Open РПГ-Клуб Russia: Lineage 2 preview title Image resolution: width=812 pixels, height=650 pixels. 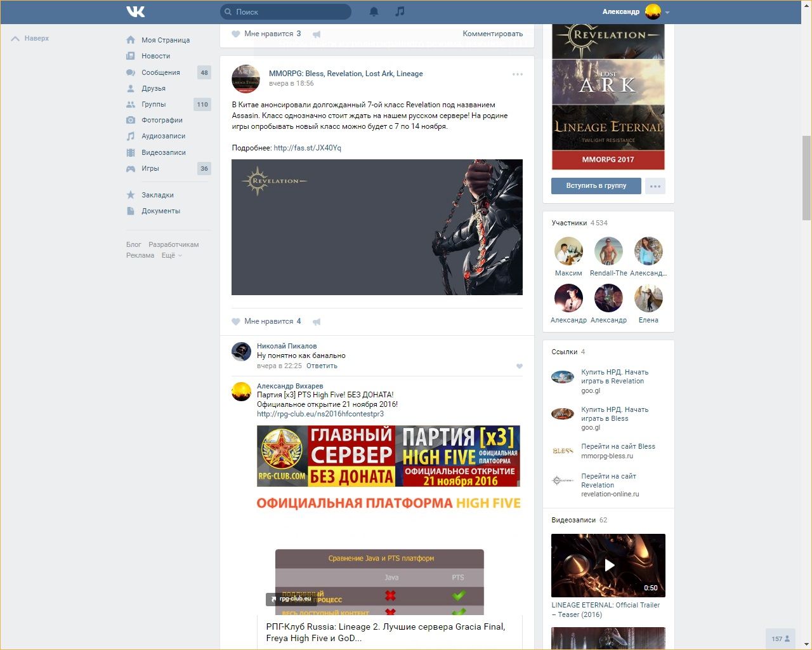[386, 632]
